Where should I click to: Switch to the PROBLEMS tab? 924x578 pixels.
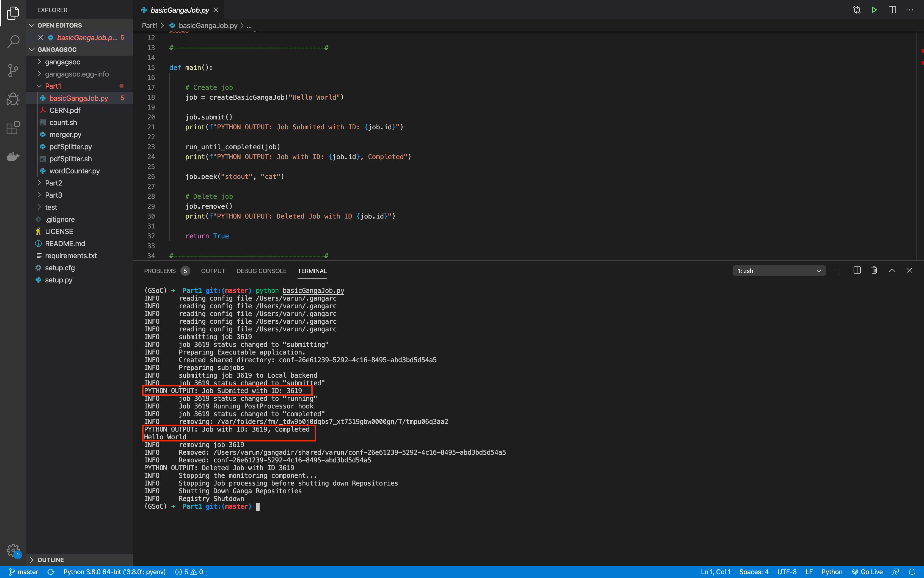tap(167, 271)
